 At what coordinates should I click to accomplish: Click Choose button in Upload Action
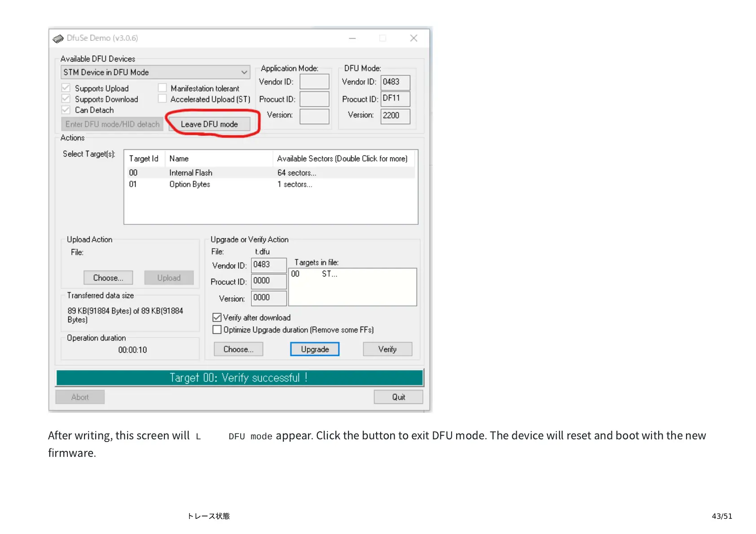pyautogui.click(x=108, y=278)
